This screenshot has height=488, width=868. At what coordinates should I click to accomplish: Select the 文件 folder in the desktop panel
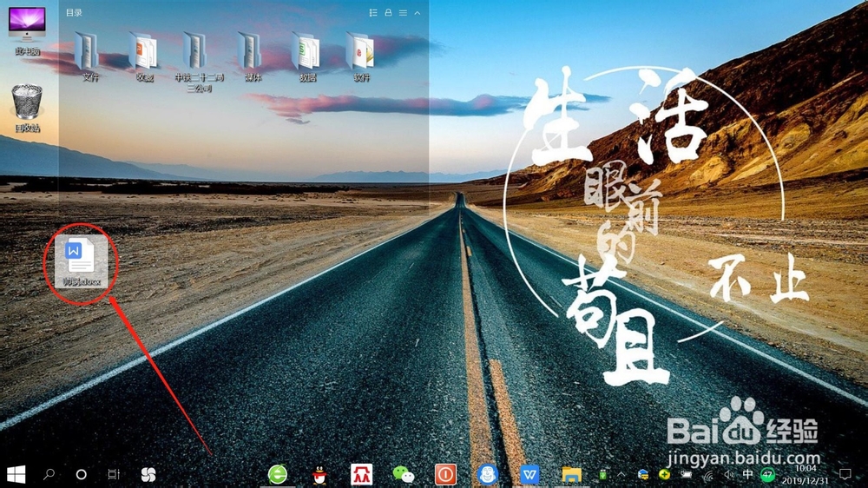tap(89, 56)
